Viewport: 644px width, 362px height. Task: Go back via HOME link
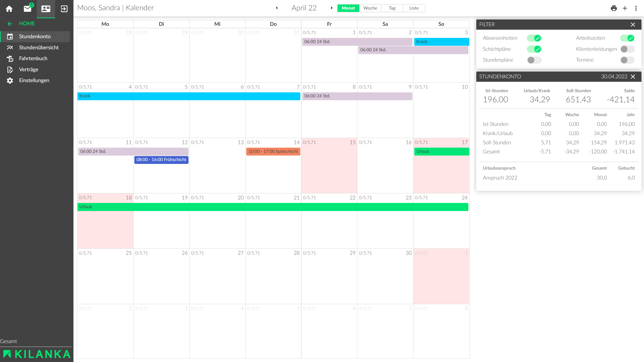point(27,23)
